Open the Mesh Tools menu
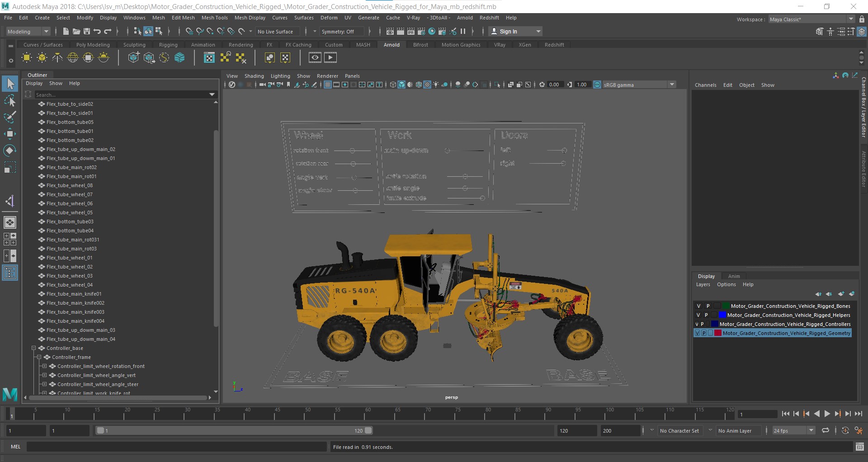868x462 pixels. 214,18
